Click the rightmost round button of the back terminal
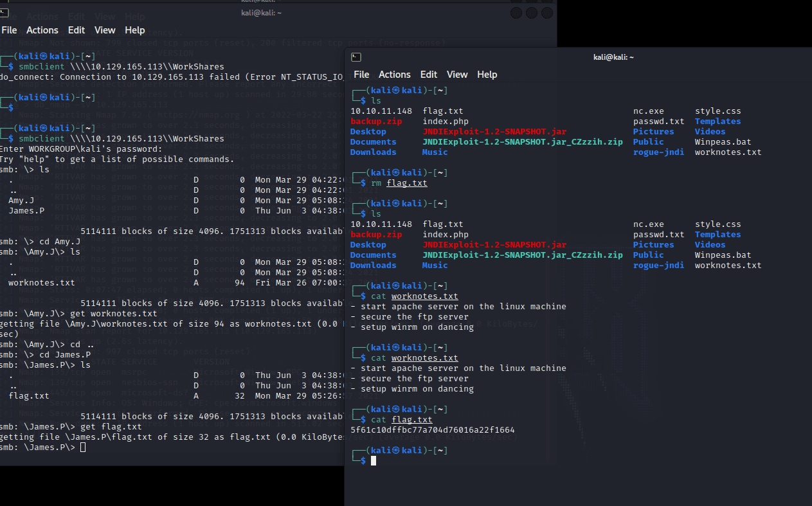The image size is (812, 506). (547, 14)
